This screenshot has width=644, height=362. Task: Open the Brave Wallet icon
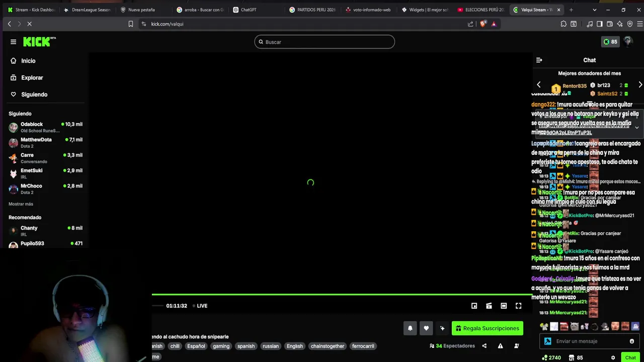click(x=610, y=24)
